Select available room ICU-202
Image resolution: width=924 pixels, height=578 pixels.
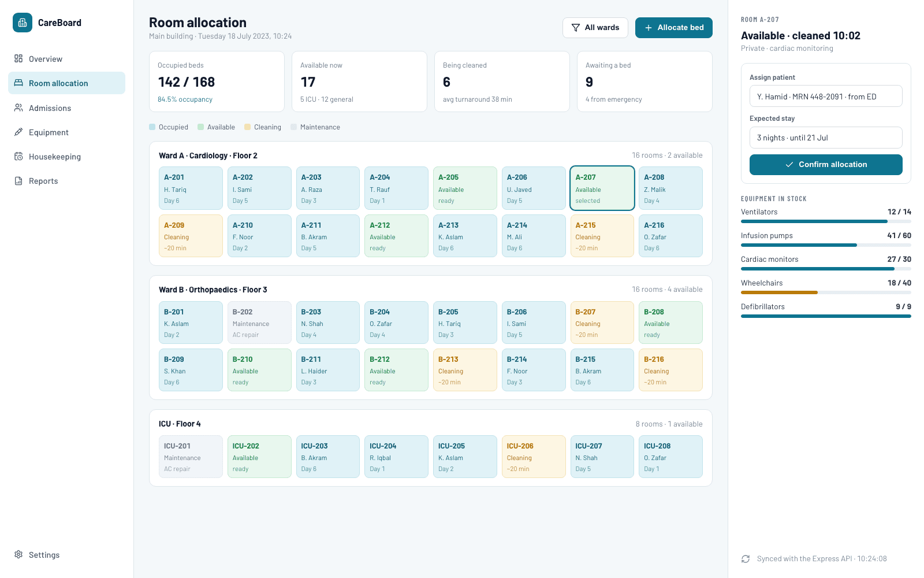(259, 457)
